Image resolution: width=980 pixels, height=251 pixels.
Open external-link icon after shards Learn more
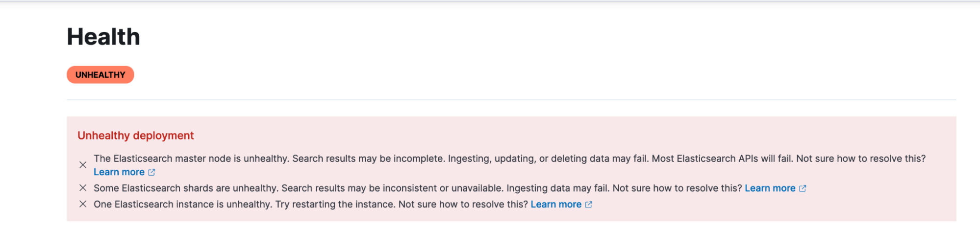(803, 188)
